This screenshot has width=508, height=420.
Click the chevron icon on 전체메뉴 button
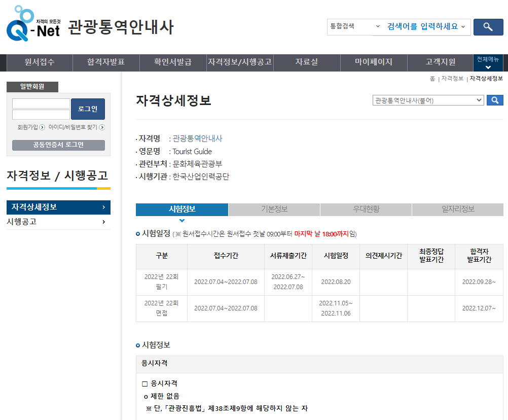click(488, 67)
